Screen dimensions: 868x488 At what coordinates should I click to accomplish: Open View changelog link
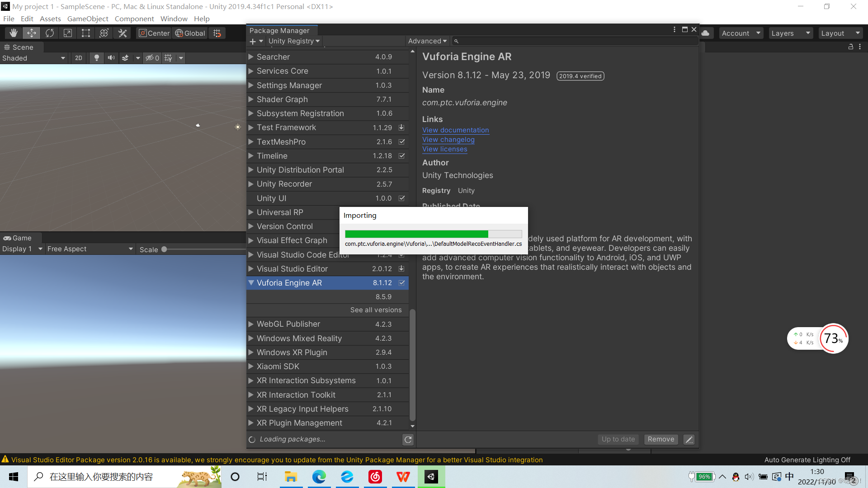tap(448, 140)
